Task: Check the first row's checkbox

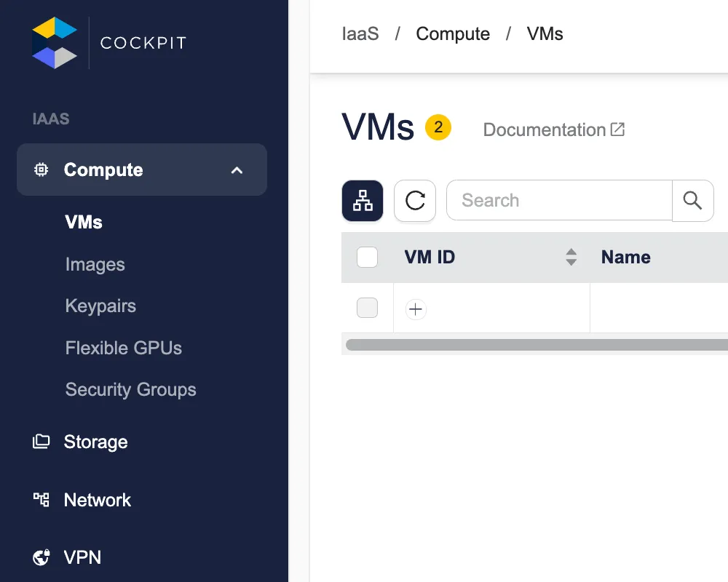Action: [x=368, y=308]
